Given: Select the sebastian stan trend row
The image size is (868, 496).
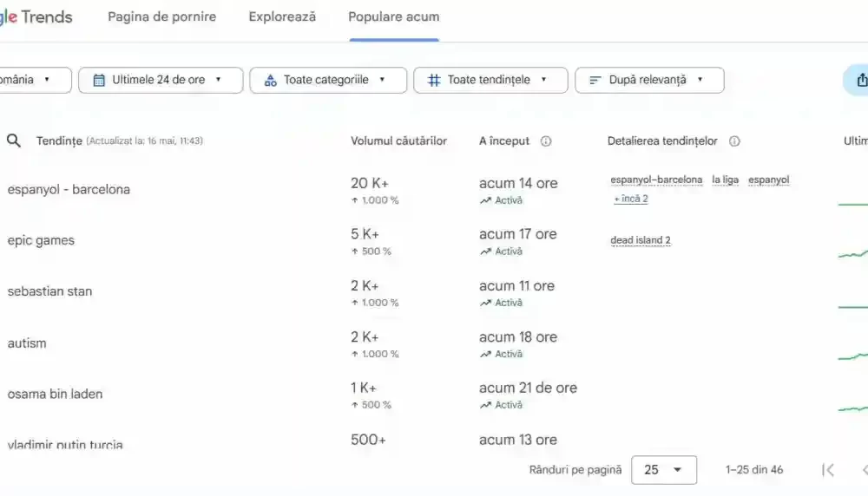Looking at the screenshot, I should (x=434, y=292).
